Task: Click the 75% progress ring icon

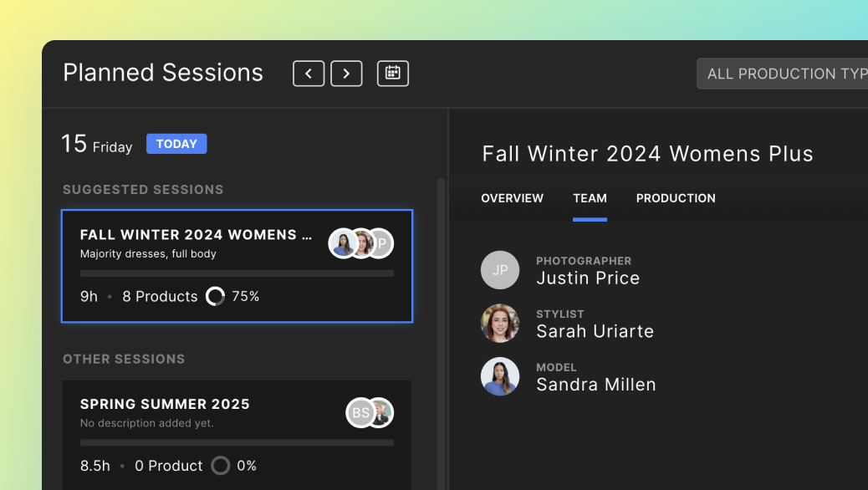Action: tap(216, 296)
